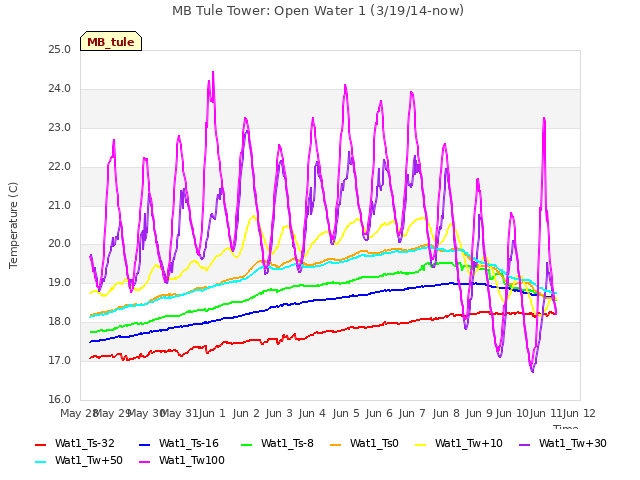The height and width of the screenshot is (480, 640).
Task: Click the Jun 4 x-axis date label
Action: (x=312, y=413)
